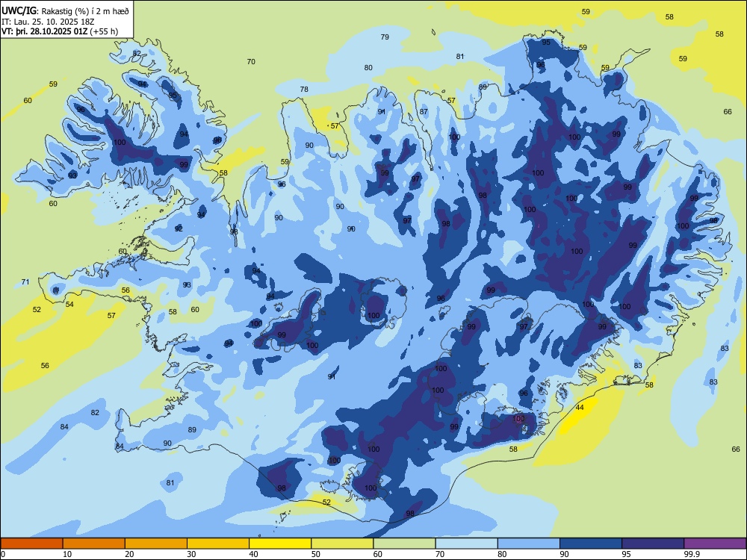Select the medium blue 80–90 legend swatch
The height and width of the screenshot is (560, 747).
pos(529,544)
